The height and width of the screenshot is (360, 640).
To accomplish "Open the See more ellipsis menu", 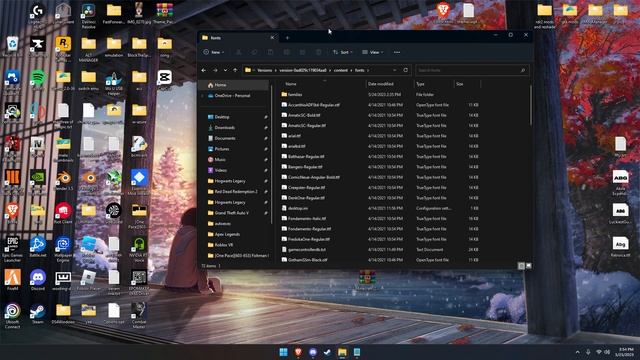I will [397, 52].
